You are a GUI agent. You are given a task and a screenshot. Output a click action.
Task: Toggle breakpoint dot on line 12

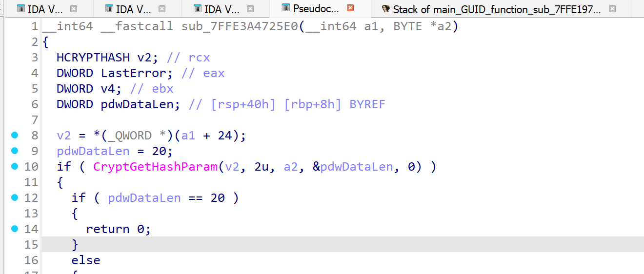click(x=15, y=197)
